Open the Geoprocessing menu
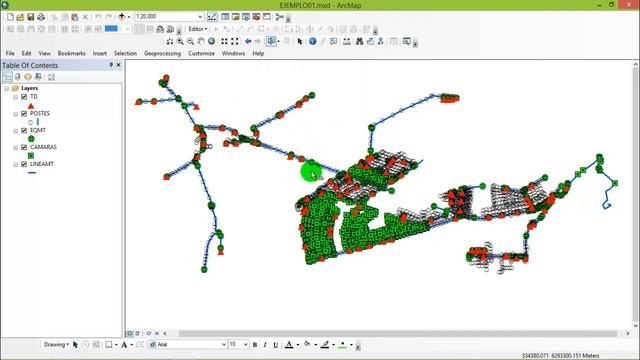 [x=162, y=53]
